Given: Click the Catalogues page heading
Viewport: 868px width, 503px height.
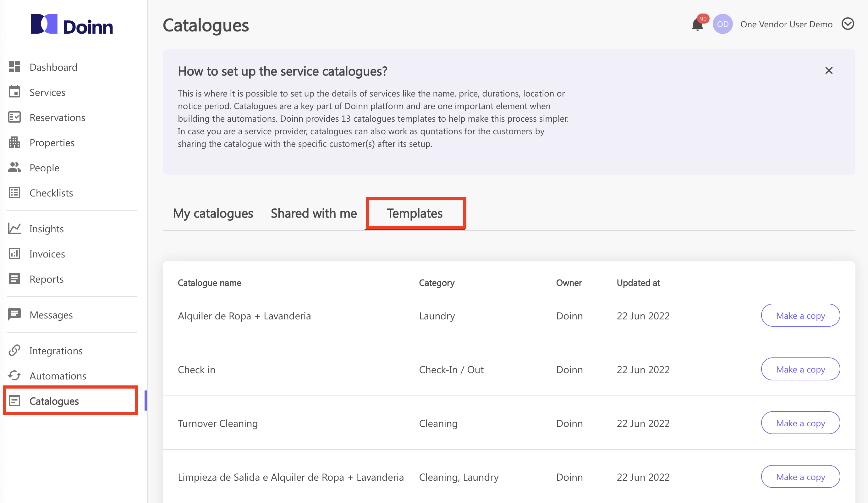Looking at the screenshot, I should 206,25.
